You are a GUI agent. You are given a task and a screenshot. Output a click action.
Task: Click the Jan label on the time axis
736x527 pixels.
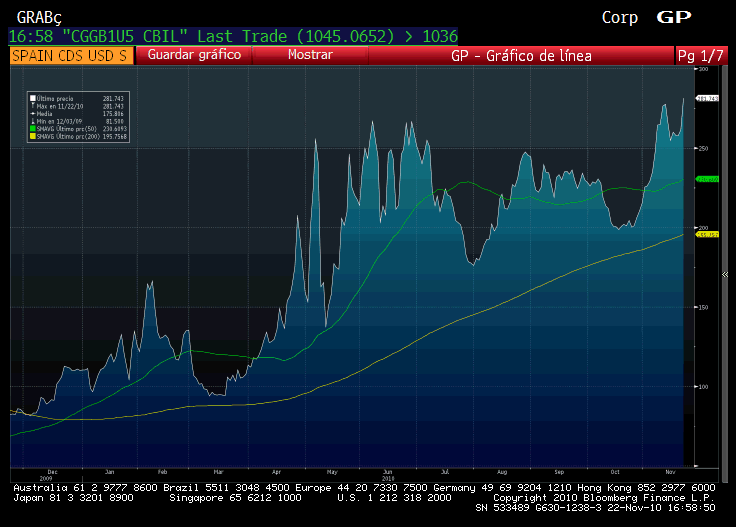coord(109,472)
